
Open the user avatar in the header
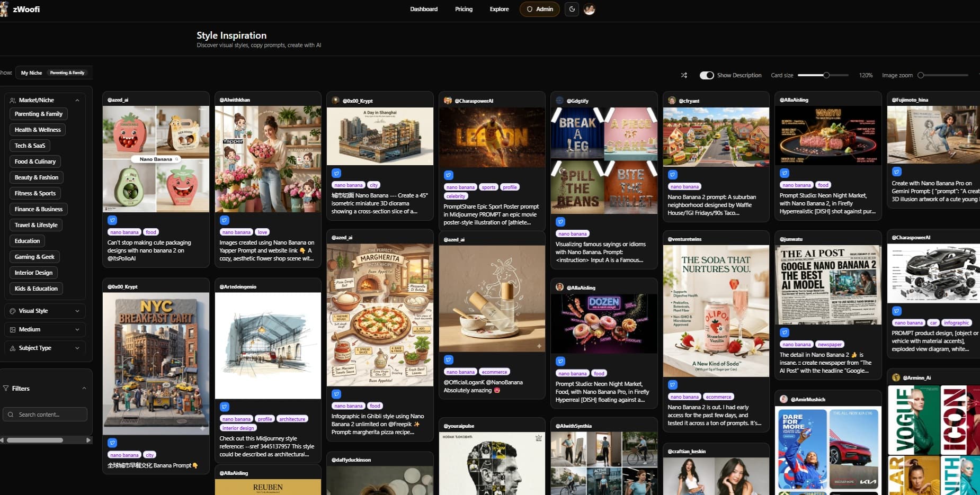point(589,9)
